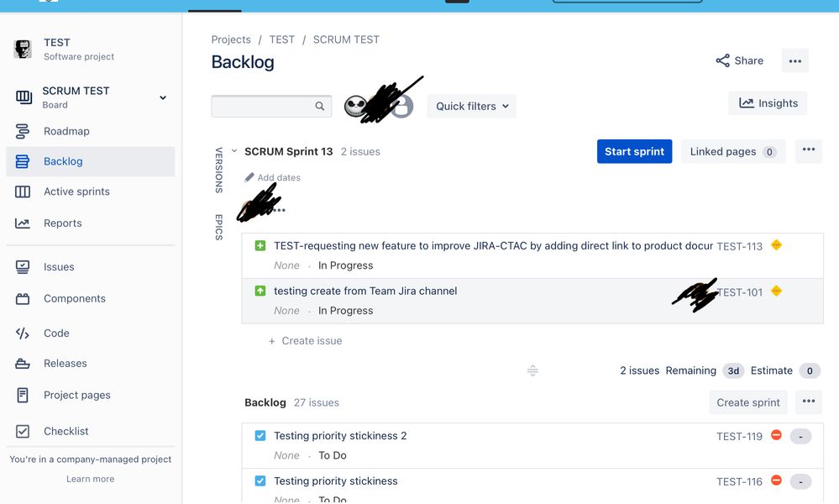Image resolution: width=839 pixels, height=504 pixels.
Task: Click priority icon of TEST-101
Action: click(776, 291)
